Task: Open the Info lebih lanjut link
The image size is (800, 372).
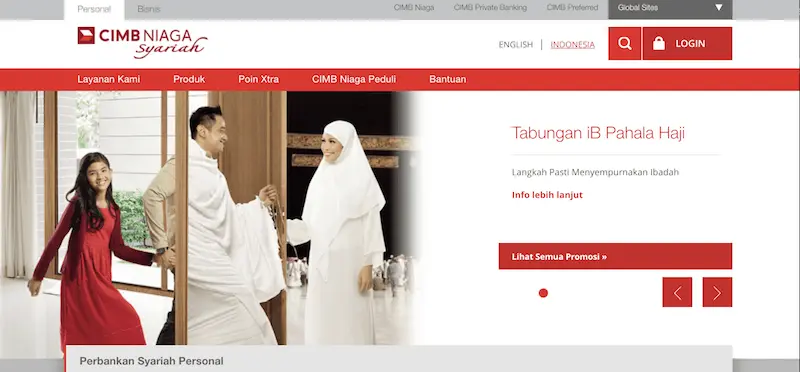Action: (547, 195)
